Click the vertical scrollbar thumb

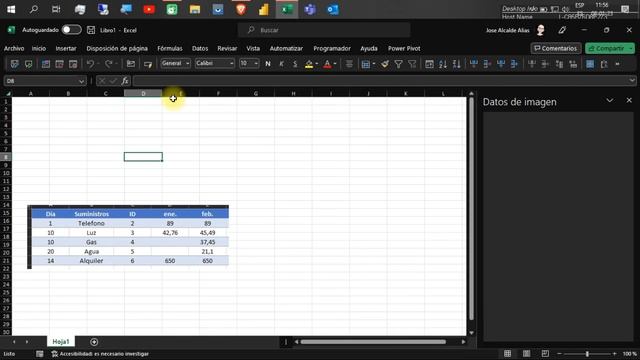pyautogui.click(x=471, y=208)
